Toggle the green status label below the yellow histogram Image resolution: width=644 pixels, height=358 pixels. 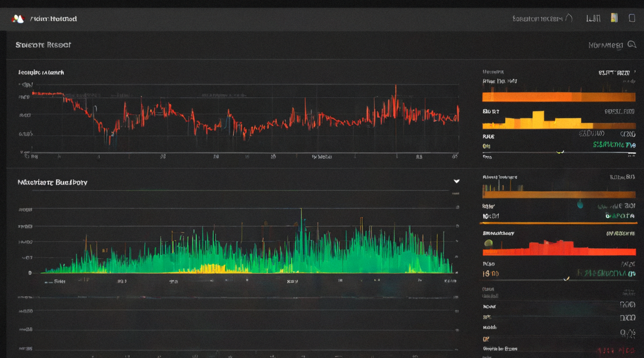pyautogui.click(x=614, y=145)
